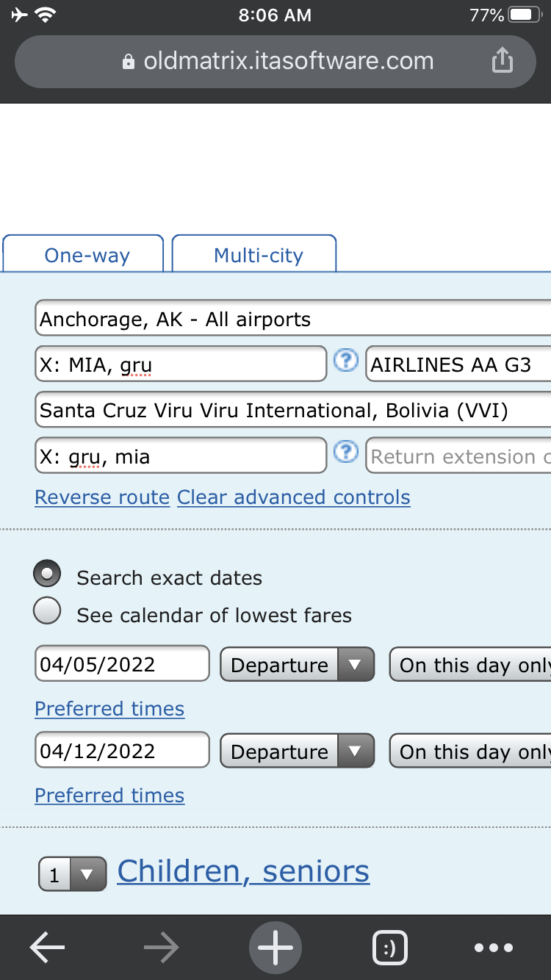Open the tab switcher icon
Image resolution: width=551 pixels, height=980 pixels.
click(x=389, y=948)
